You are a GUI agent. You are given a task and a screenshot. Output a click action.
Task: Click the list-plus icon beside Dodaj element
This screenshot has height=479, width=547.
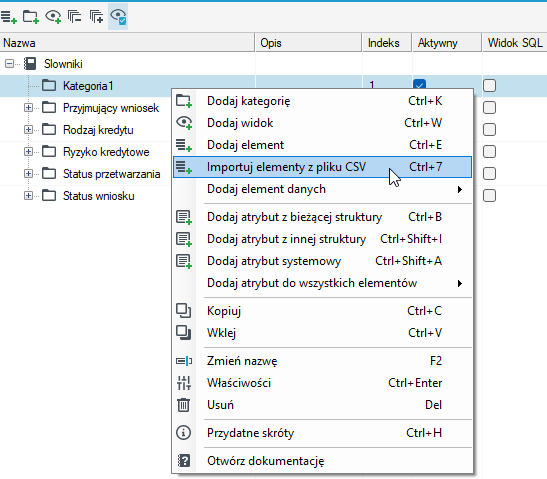(184, 145)
